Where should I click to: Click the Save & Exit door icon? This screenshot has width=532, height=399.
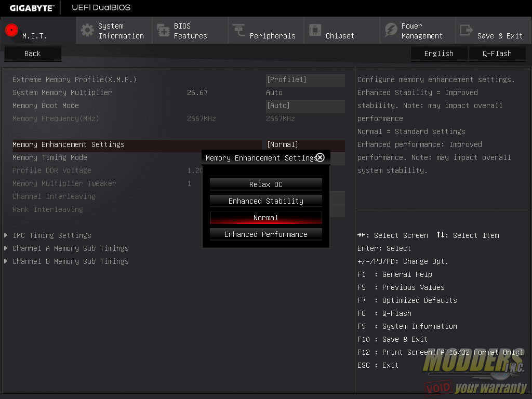(x=466, y=30)
